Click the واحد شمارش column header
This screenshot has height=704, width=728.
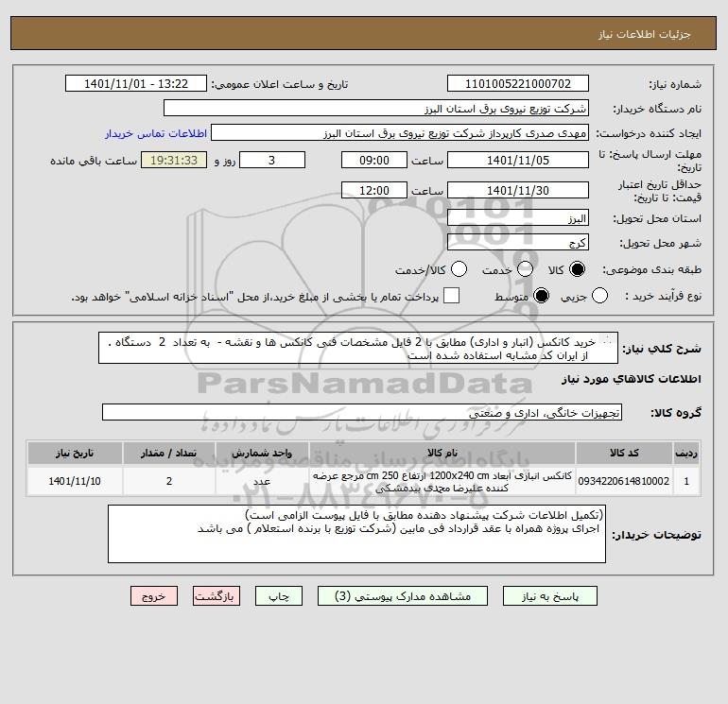coord(262,453)
